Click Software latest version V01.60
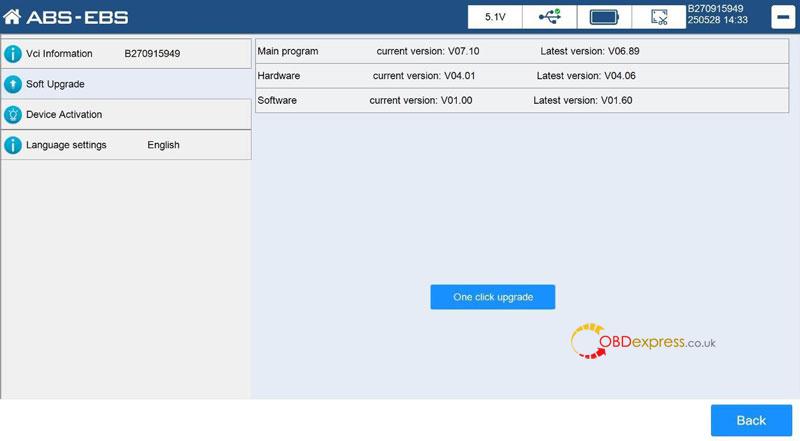This screenshot has height=441, width=800. point(583,100)
